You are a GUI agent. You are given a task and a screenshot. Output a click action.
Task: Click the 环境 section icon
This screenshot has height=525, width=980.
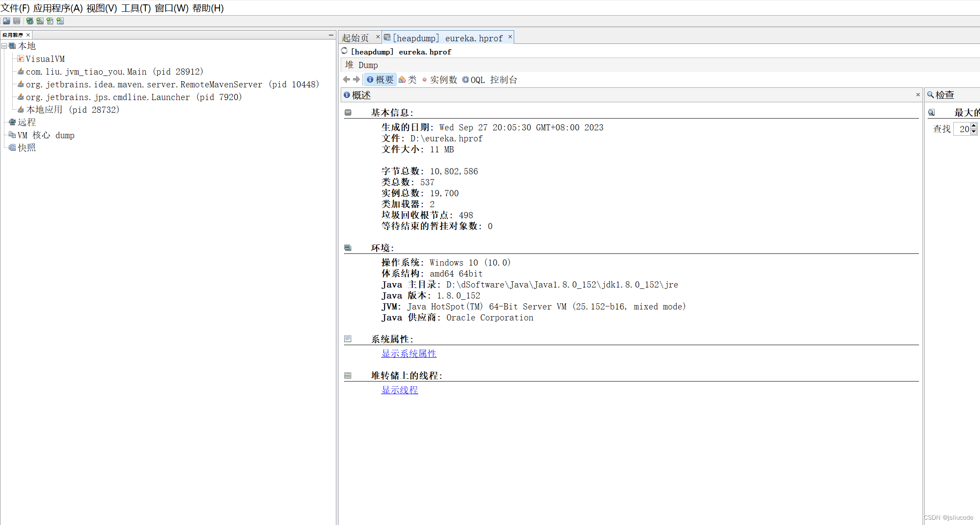[348, 248]
